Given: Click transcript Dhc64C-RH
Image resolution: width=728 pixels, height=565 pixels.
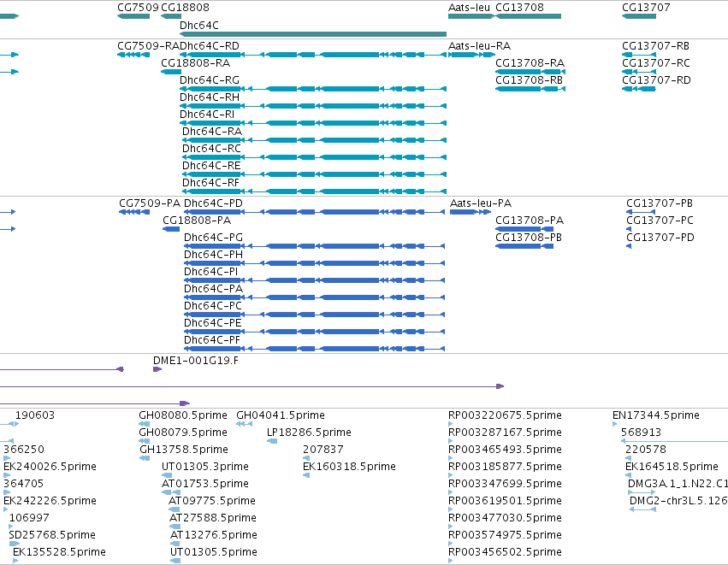Looking at the screenshot, I should (313, 106).
